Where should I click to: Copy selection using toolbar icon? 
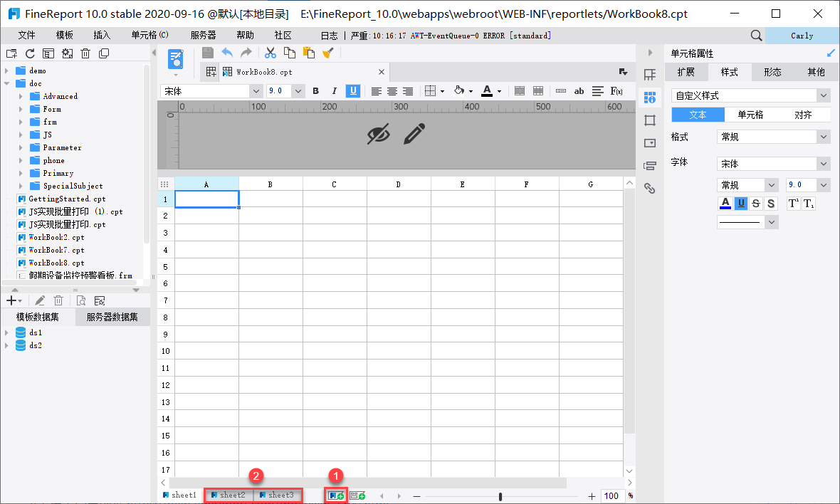tap(289, 53)
